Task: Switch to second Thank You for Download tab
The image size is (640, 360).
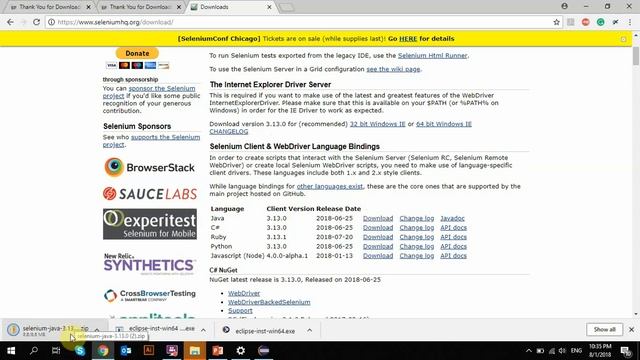Action: (x=140, y=7)
